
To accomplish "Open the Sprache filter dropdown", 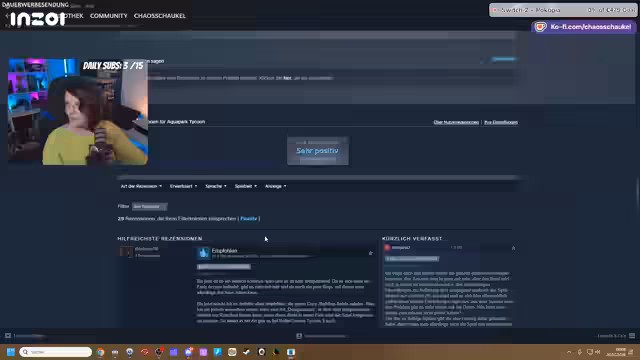I will pos(216,186).
